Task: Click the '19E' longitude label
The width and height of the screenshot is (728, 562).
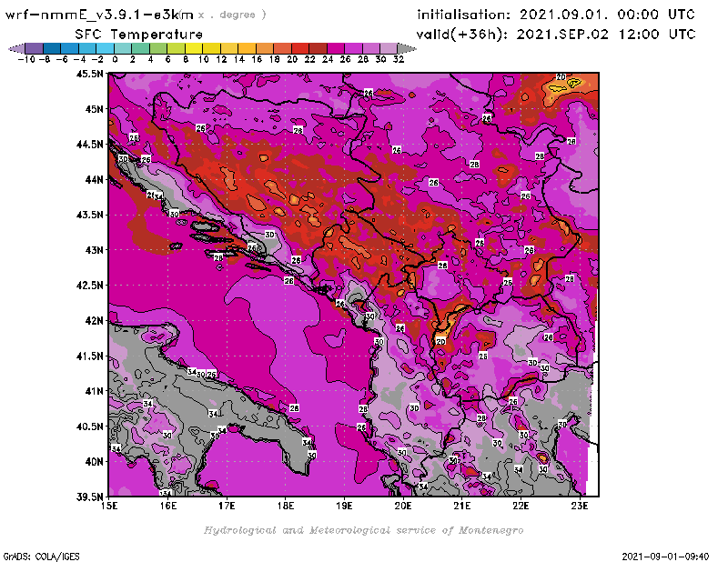Action: point(345,506)
